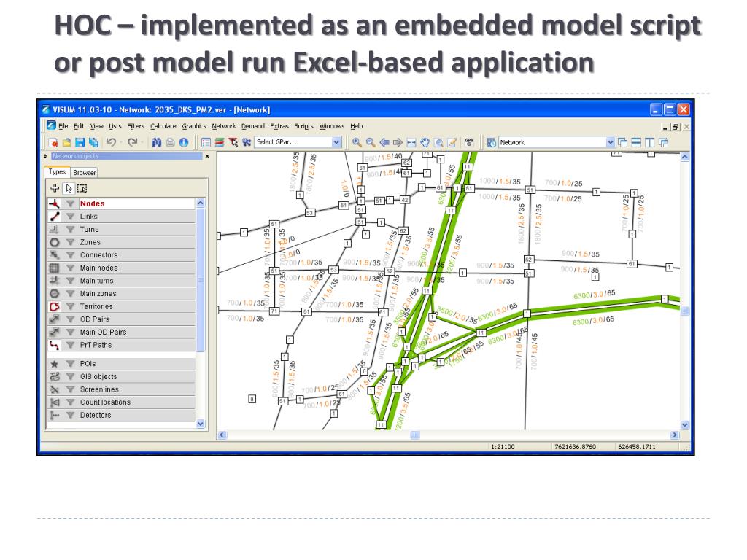Open the File menu
This screenshot has width=747, height=560.
coord(63,126)
